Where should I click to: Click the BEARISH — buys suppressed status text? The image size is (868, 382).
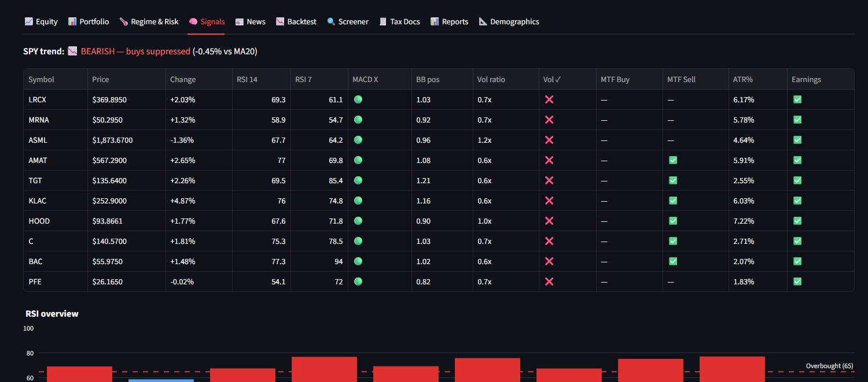(x=135, y=51)
